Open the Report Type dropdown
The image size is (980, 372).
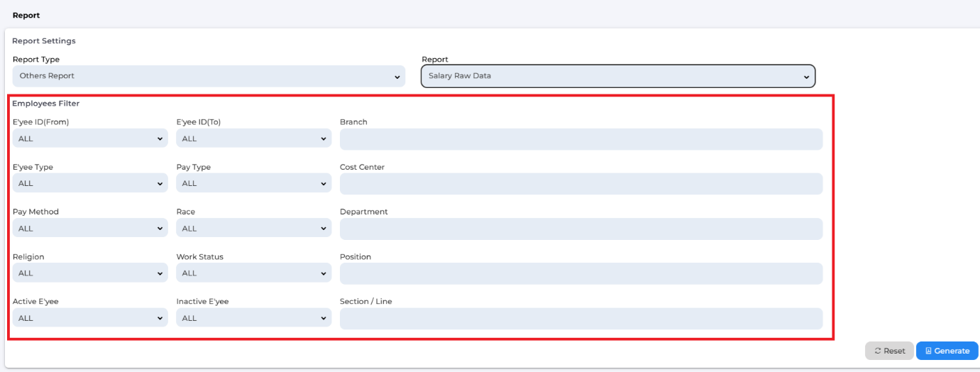[209, 76]
